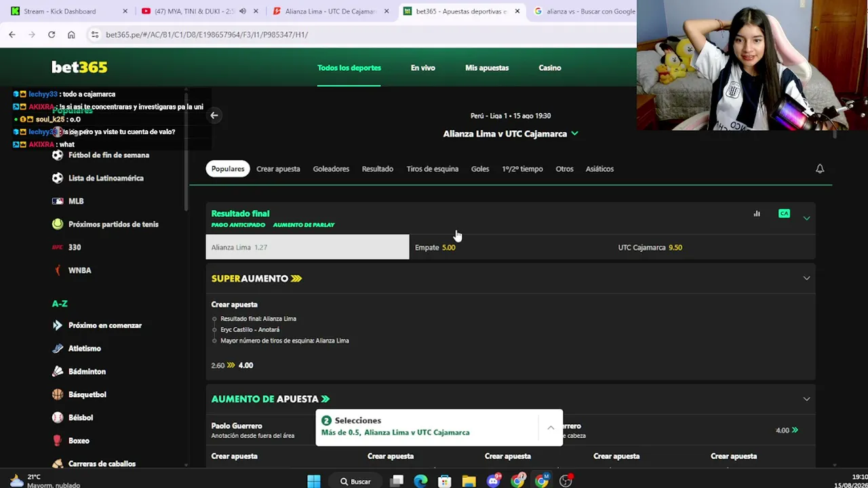Navigate back with the browser back arrow
Screen dimensions: 868x488
12,35
